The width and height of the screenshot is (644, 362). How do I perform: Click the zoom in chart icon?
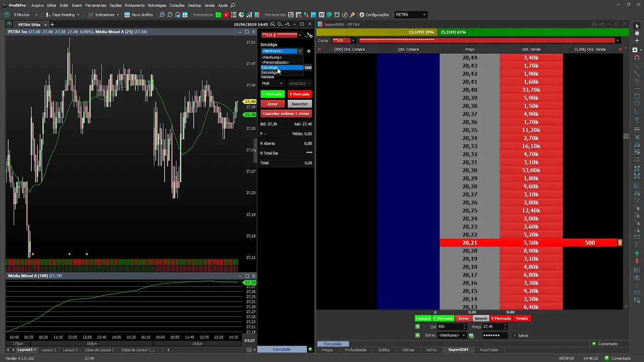tap(162, 15)
